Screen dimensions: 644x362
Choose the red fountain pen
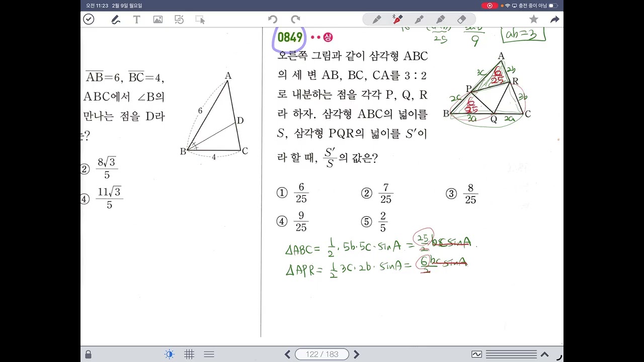(397, 20)
